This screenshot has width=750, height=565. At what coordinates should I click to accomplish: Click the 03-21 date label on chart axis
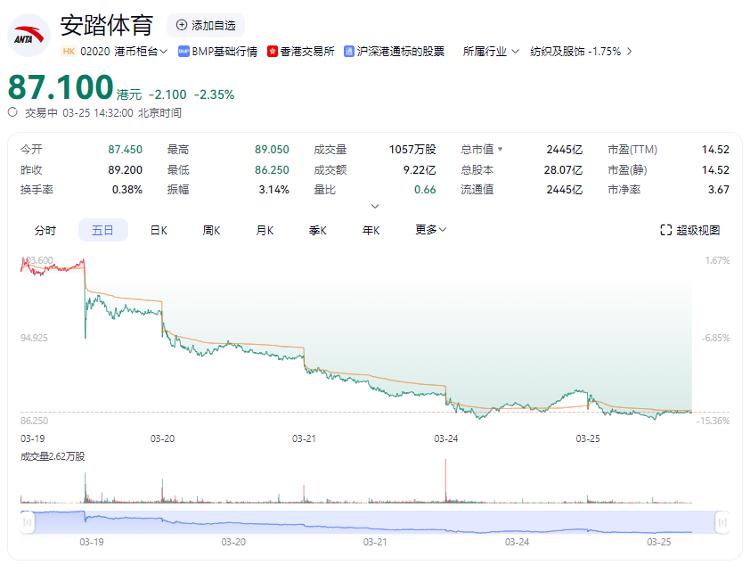[304, 439]
